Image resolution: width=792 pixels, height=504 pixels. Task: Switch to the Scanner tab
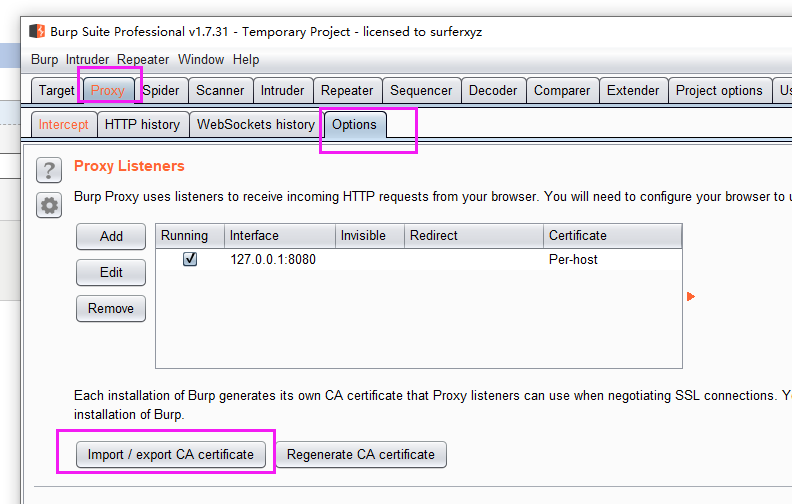tap(220, 90)
